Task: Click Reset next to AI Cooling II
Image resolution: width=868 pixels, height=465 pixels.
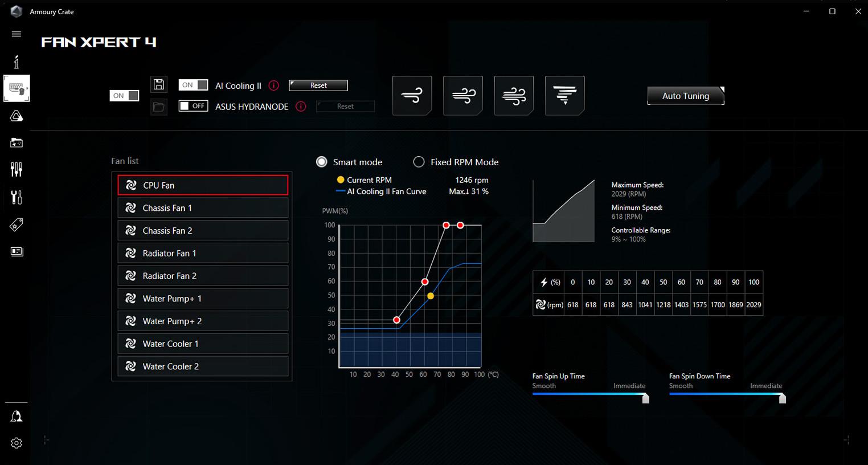Action: [318, 85]
